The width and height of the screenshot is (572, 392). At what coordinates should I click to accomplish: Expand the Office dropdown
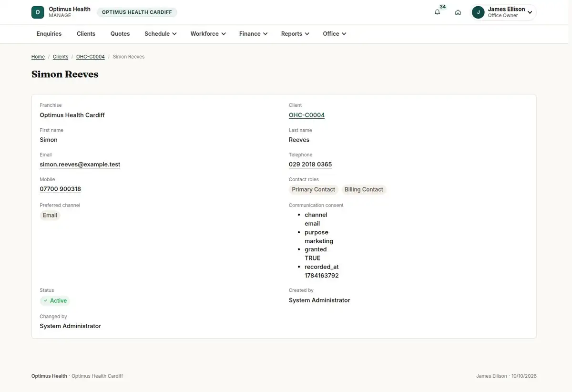click(x=334, y=34)
